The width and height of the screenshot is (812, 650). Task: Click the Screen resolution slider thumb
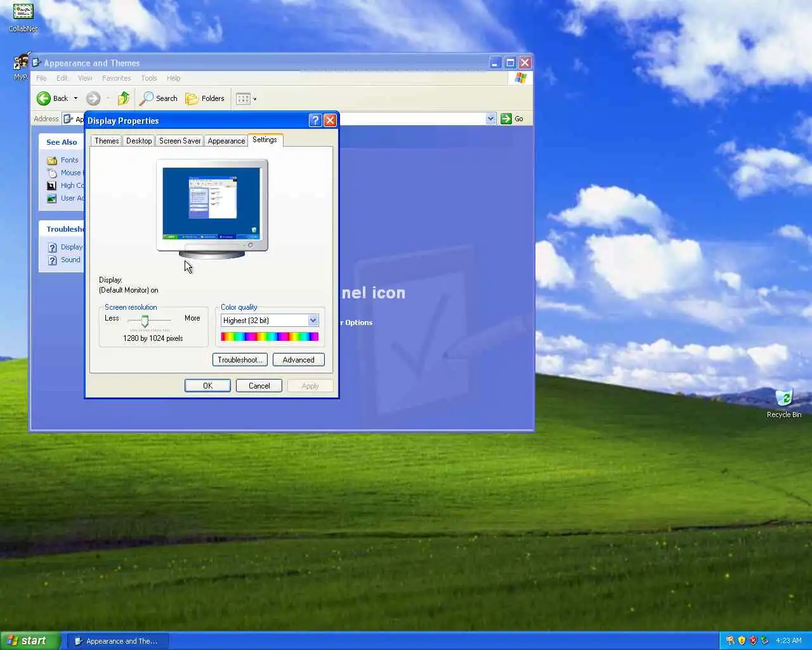(x=145, y=321)
